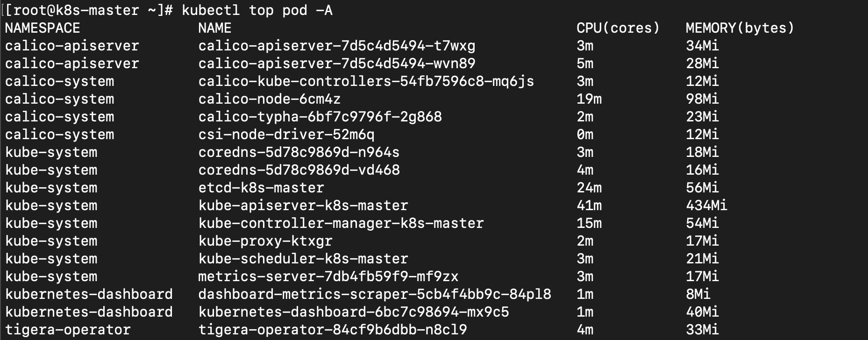Image resolution: width=868 pixels, height=340 pixels.
Task: Click the NAMESPACE column header
Action: click(x=43, y=28)
